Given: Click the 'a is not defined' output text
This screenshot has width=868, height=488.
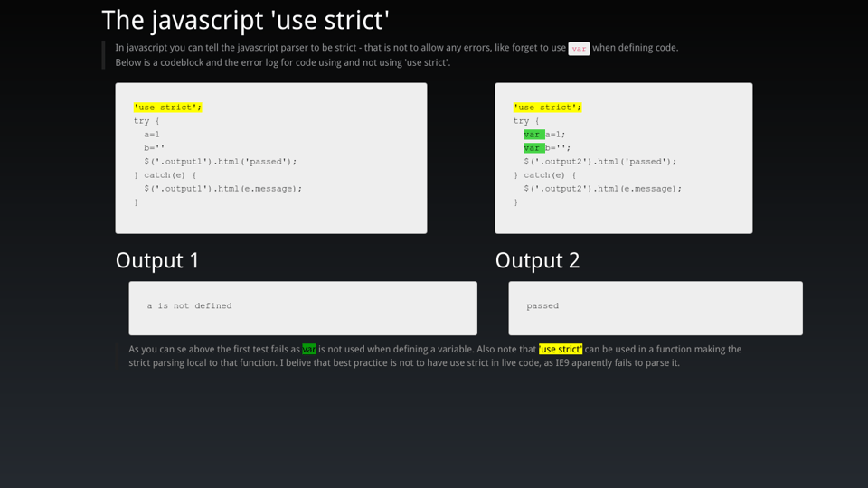Looking at the screenshot, I should 189,306.
